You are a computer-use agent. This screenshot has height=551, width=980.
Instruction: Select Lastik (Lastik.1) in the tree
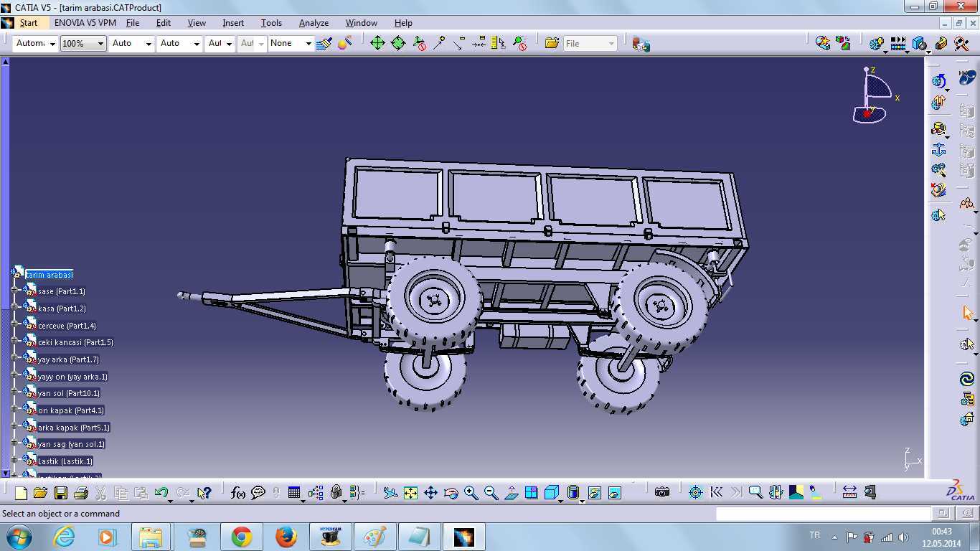pyautogui.click(x=65, y=461)
